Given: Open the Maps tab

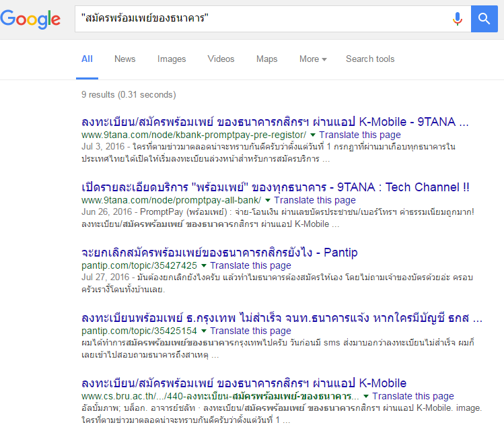Looking at the screenshot, I should click(x=266, y=59).
